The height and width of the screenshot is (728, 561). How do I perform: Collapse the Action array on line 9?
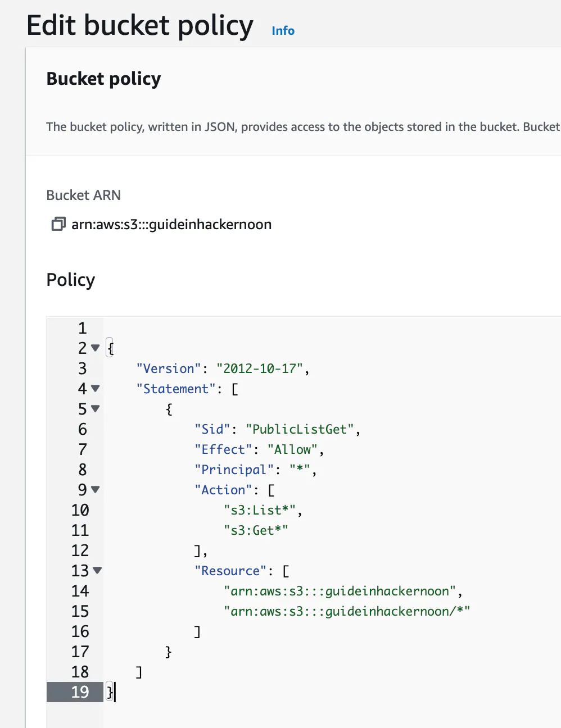[96, 490]
